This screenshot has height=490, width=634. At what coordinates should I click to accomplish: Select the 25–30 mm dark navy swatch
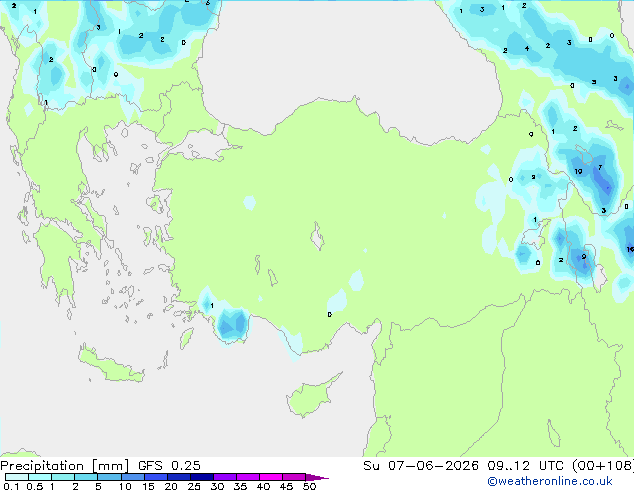point(201,477)
